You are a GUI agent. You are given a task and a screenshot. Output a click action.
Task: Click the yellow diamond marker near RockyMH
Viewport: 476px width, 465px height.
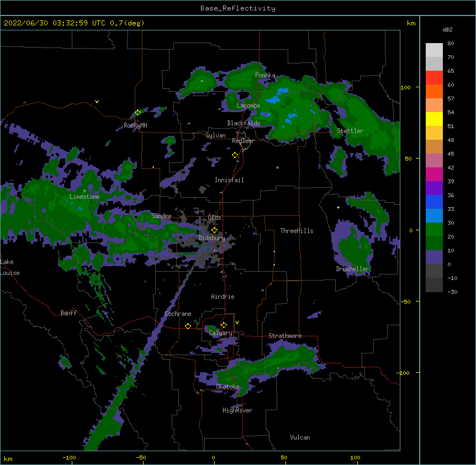pos(137,113)
